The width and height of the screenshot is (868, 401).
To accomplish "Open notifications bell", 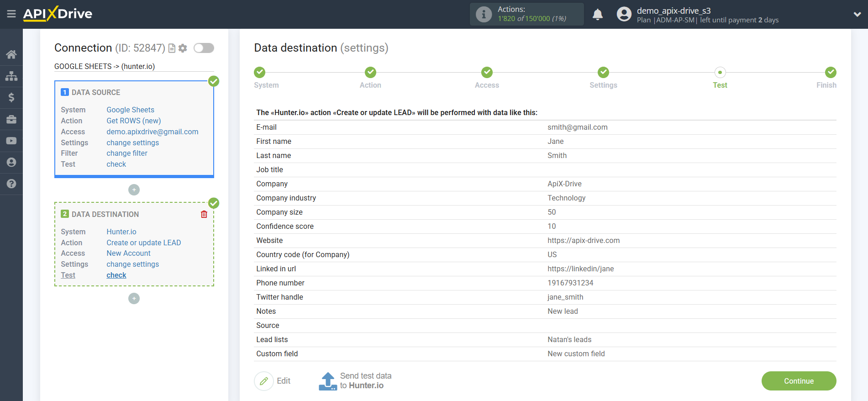I will click(597, 14).
